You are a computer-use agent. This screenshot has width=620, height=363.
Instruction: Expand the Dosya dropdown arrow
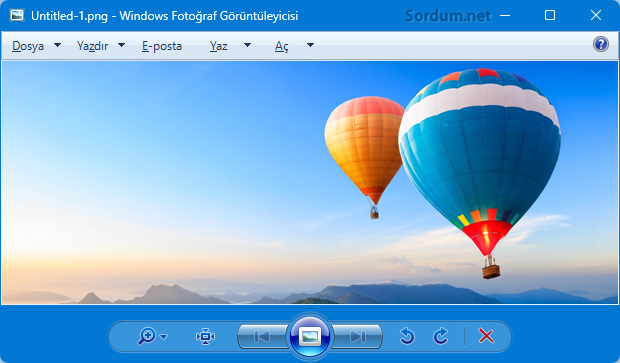[x=57, y=45]
